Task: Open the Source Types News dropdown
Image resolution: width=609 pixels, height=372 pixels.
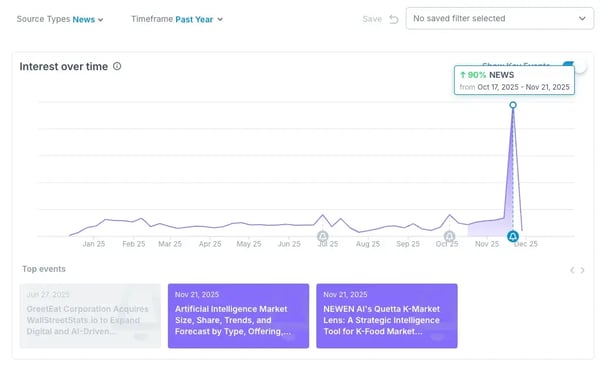Action: [x=60, y=19]
